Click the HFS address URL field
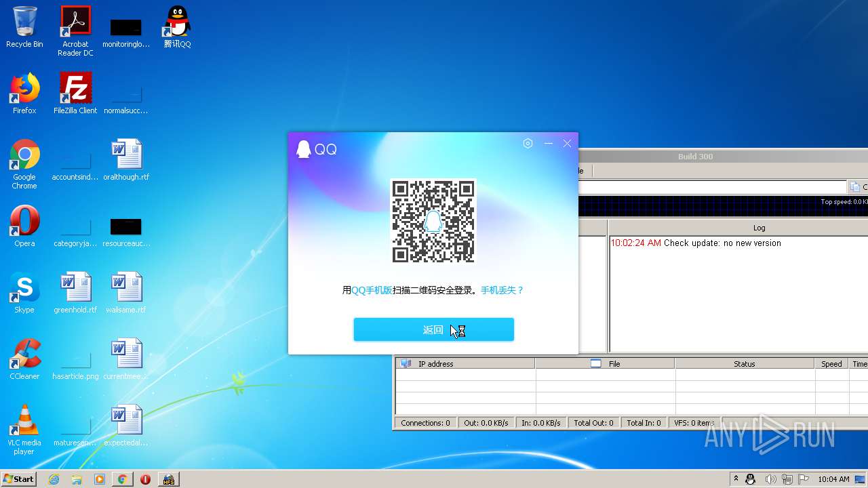This screenshot has height=488, width=868. [x=712, y=187]
